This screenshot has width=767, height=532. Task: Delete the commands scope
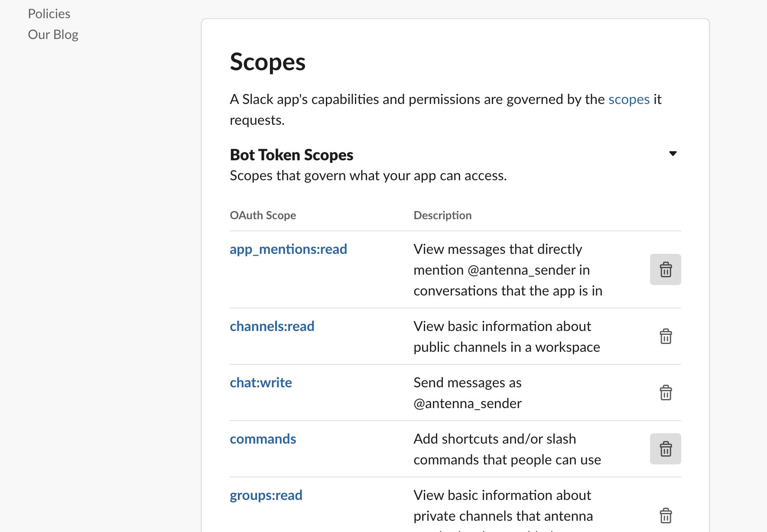click(x=665, y=449)
